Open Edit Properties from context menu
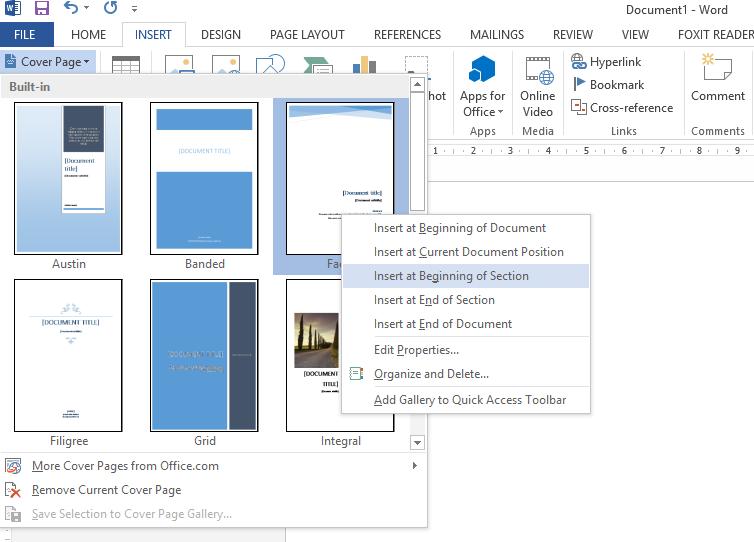754x542 pixels. point(465,350)
